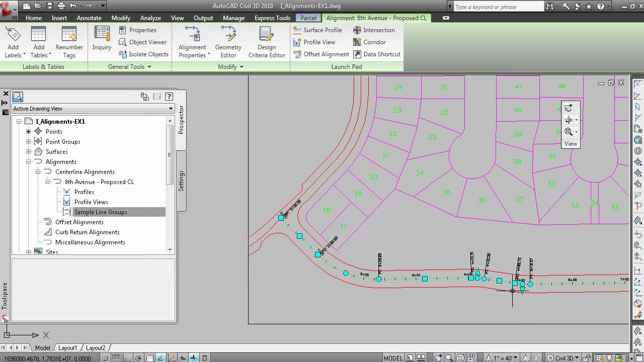This screenshot has width=644, height=362.
Task: Switch to Layout1 drawing tab
Action: tap(68, 348)
